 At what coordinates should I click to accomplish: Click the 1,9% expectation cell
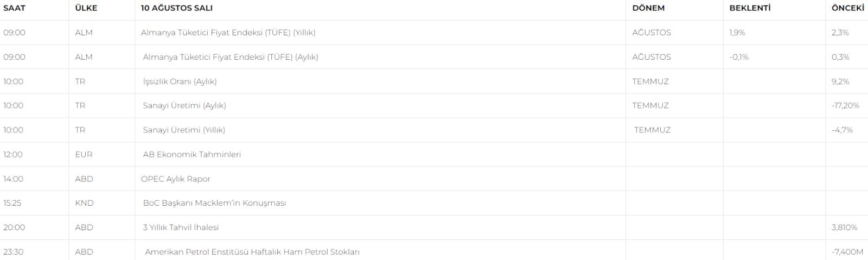(737, 33)
